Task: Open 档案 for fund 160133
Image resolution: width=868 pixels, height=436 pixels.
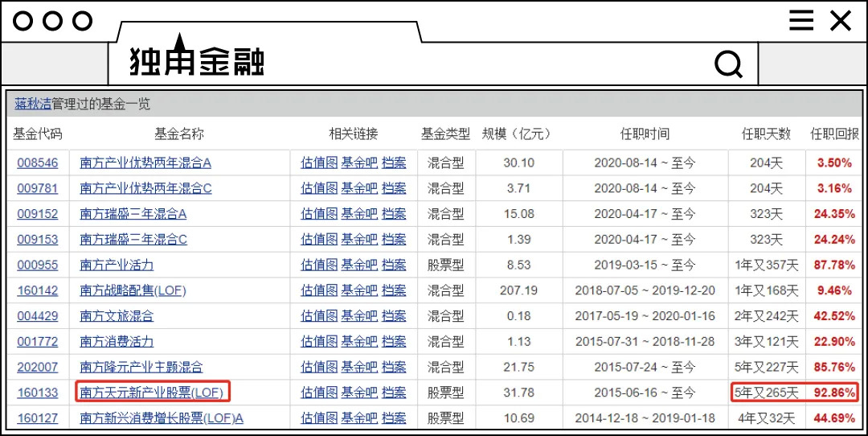Action: [x=394, y=393]
